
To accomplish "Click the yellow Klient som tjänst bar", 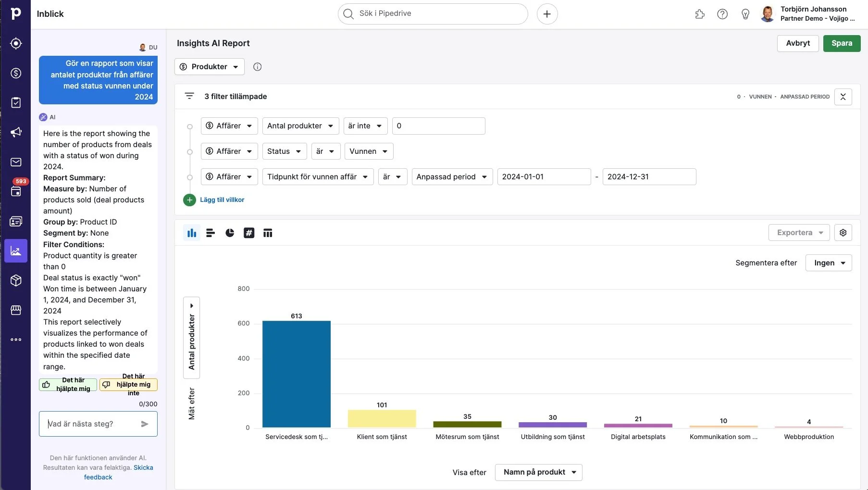I will (382, 419).
